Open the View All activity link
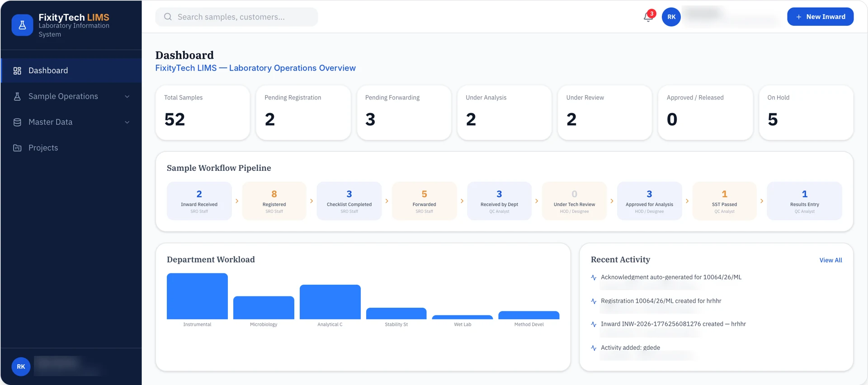The image size is (868, 385). click(x=830, y=260)
